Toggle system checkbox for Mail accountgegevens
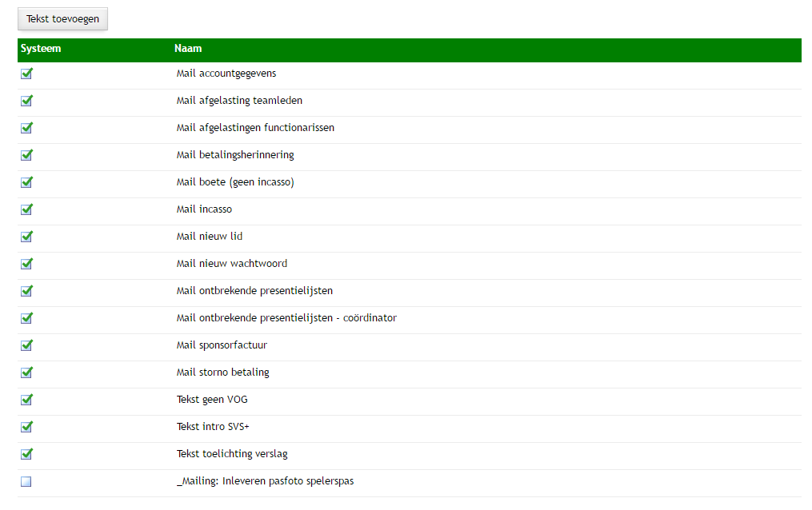This screenshot has height=510, width=812. coord(26,74)
